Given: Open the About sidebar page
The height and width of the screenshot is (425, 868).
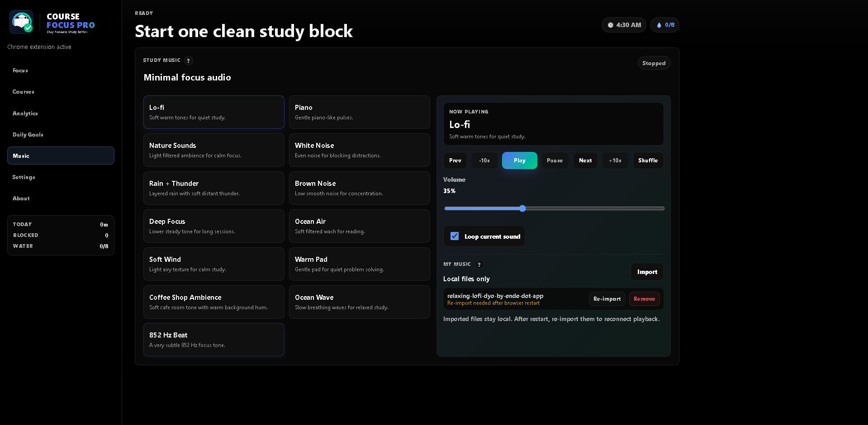Looking at the screenshot, I should click(61, 198).
